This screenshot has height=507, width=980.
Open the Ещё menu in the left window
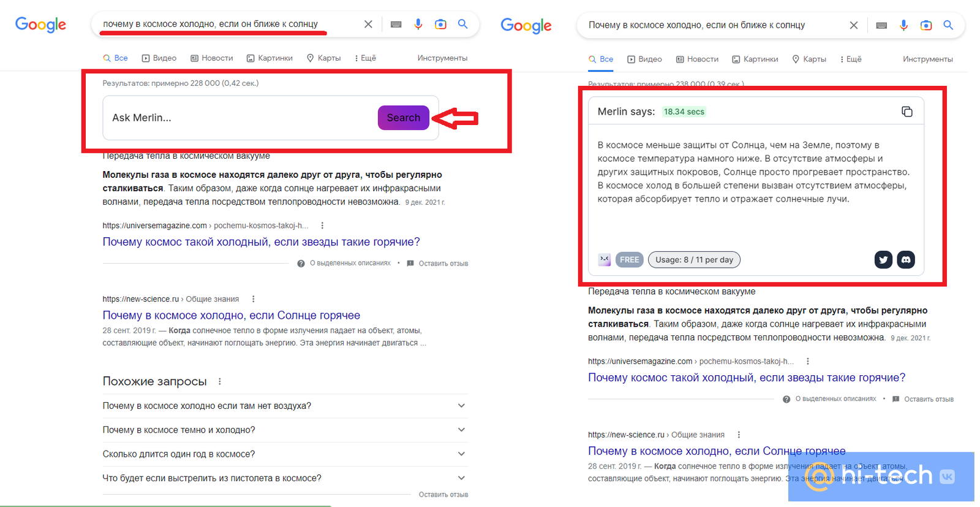[x=365, y=58]
